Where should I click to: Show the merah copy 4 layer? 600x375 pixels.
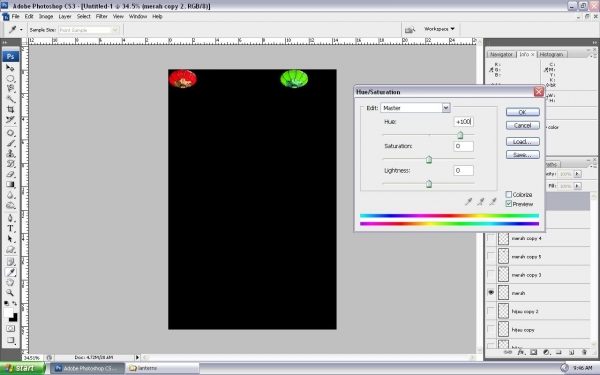pos(491,238)
